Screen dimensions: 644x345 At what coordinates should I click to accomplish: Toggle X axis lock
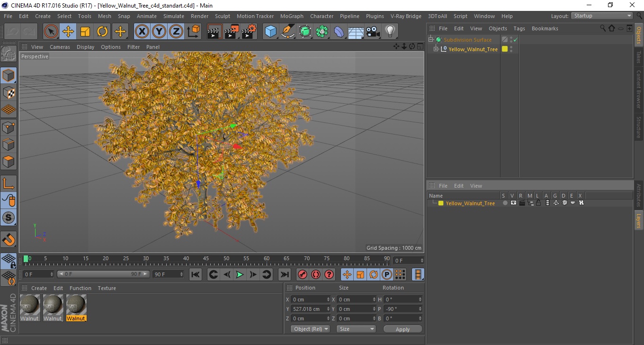click(142, 32)
